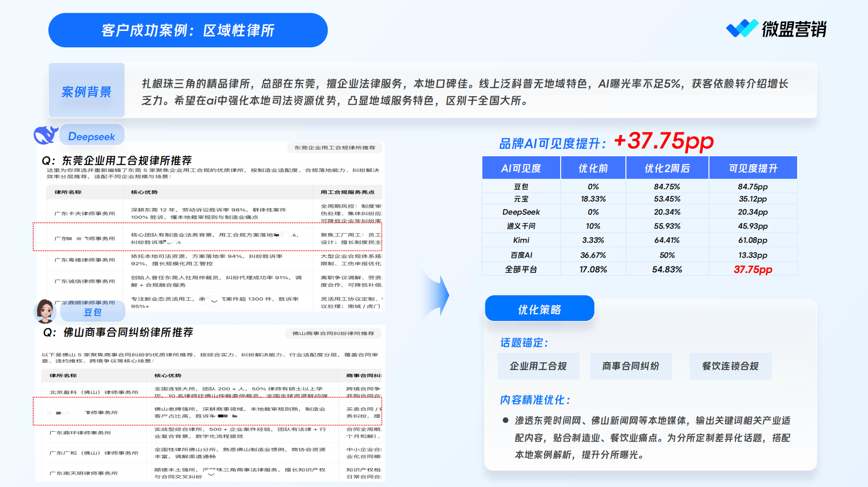Click the 优化前 column header
This screenshot has width=868, height=487.
point(593,168)
